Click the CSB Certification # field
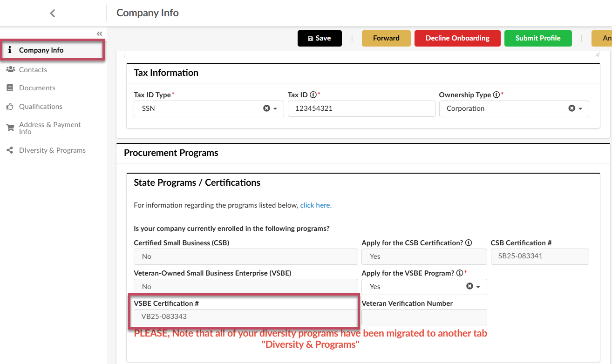This screenshot has width=612, height=364. (540, 256)
